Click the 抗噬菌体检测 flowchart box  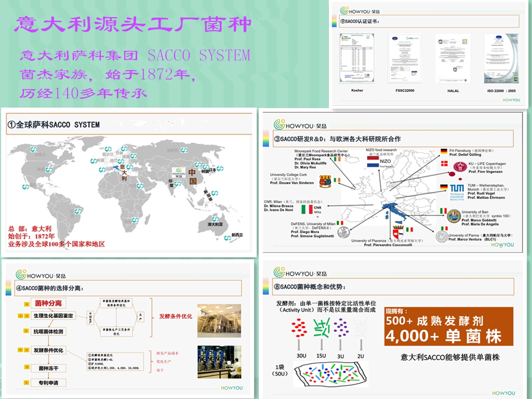48,331
